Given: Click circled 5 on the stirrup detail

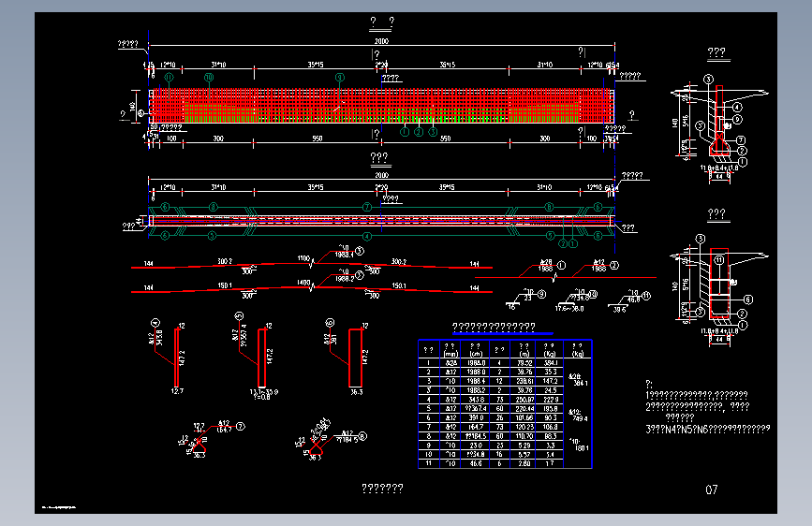Looking at the screenshot, I should (x=239, y=315).
